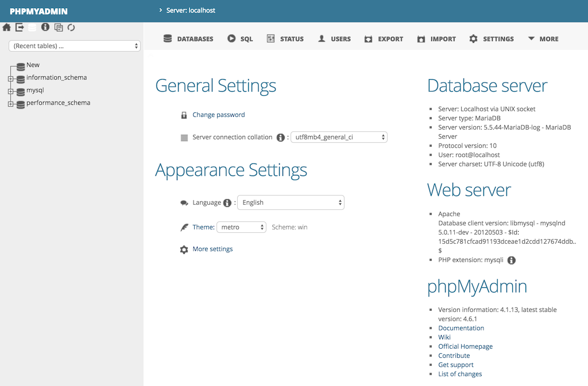Click the Theme link label
The width and height of the screenshot is (588, 386).
point(203,227)
